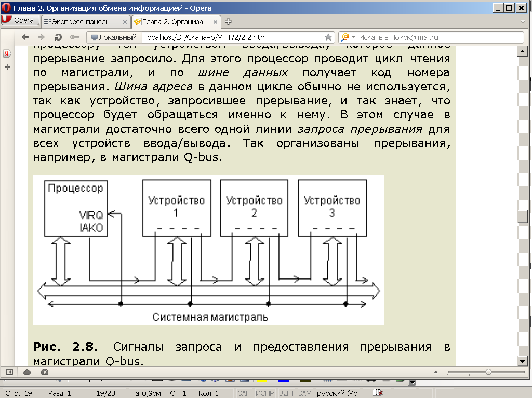Click Ст 1 in the Word status bar

coord(178,393)
